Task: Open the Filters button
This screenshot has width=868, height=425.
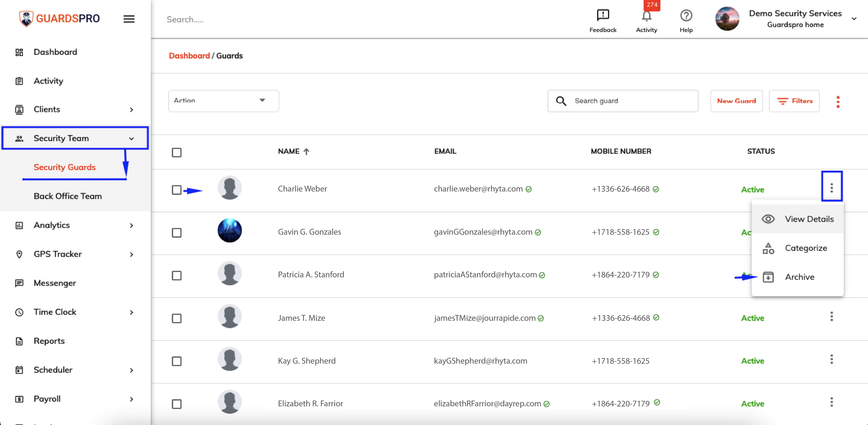Action: [x=794, y=101]
